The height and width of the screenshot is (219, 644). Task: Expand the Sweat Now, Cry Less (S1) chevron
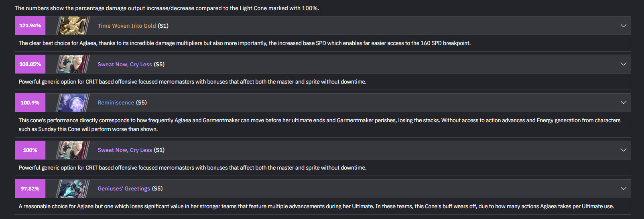(623, 150)
